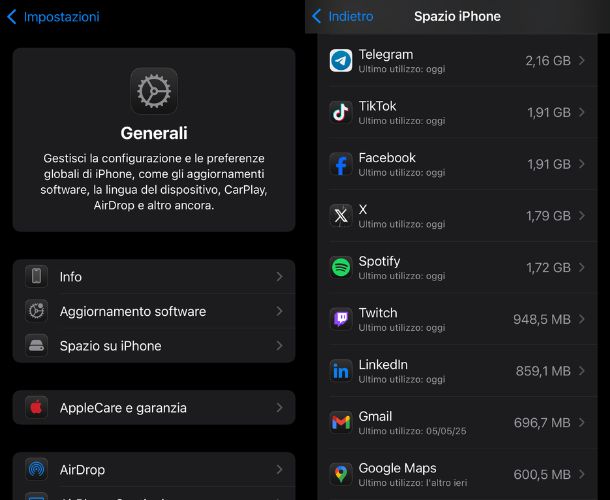Tap the Twitch app icon

coord(341,319)
